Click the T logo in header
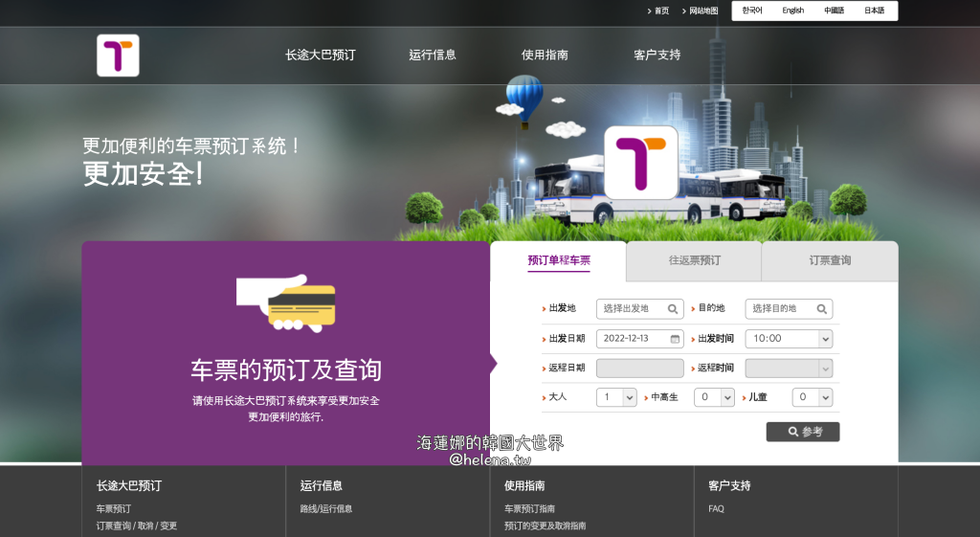 118,56
